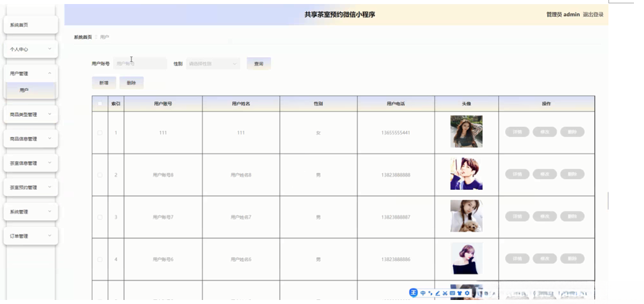Click the 删除 button above the table

tap(131, 83)
